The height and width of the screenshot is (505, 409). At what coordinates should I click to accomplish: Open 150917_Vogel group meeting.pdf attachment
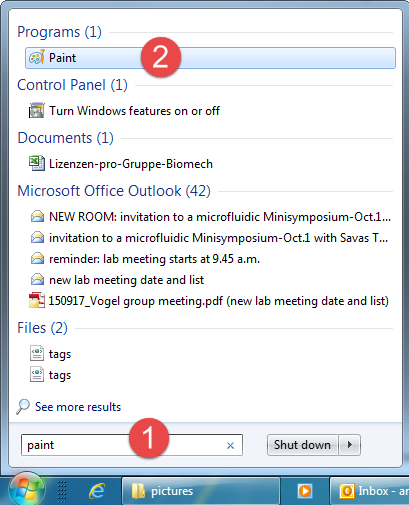click(219, 301)
